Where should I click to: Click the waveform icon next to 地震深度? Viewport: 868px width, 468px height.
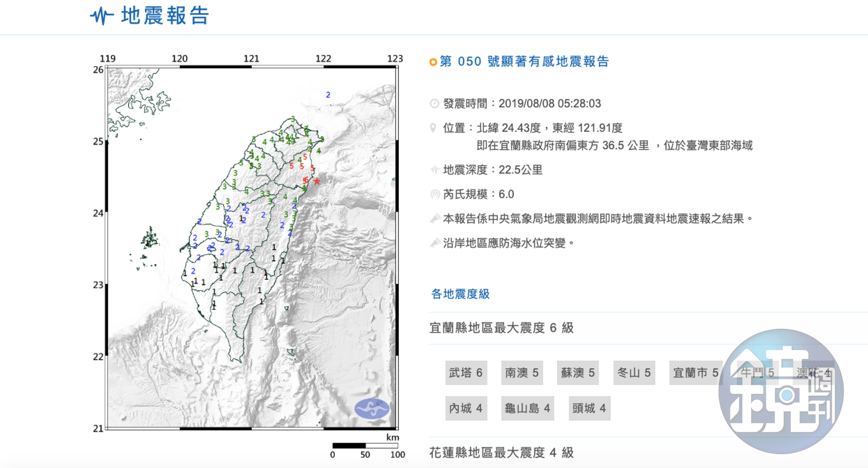pos(434,170)
